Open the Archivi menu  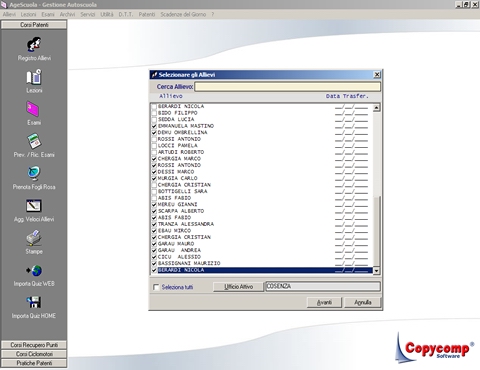click(67, 14)
